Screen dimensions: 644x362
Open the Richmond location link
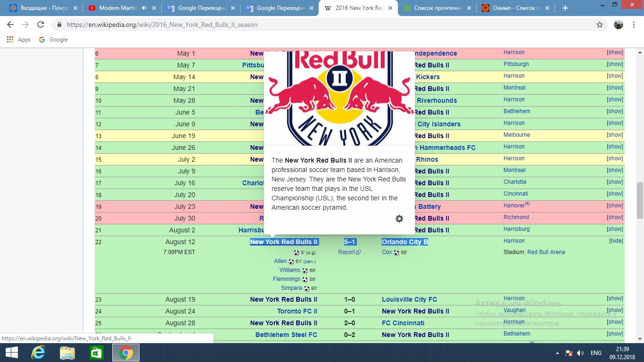[516, 217]
